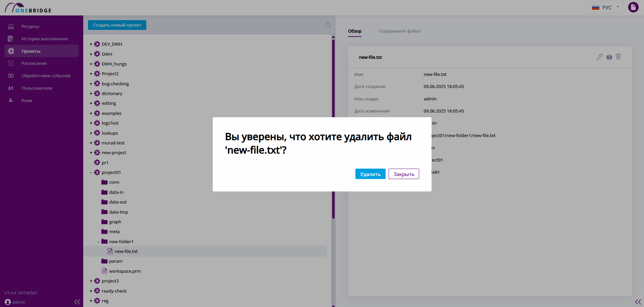The height and width of the screenshot is (307, 644).
Task: Expand the dictionary project
Action: pos(91,93)
